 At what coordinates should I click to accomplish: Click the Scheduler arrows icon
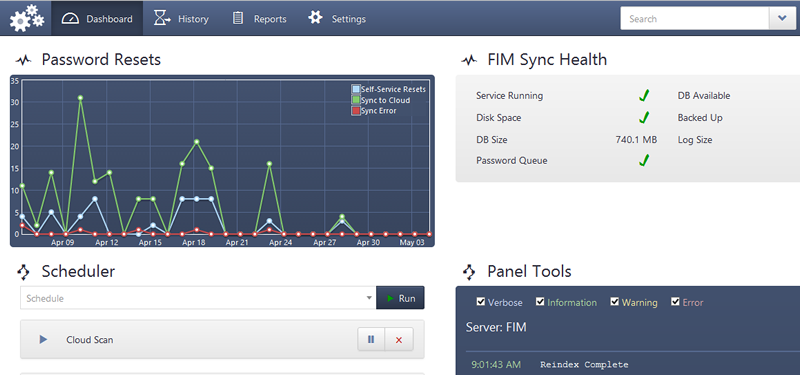(x=23, y=272)
